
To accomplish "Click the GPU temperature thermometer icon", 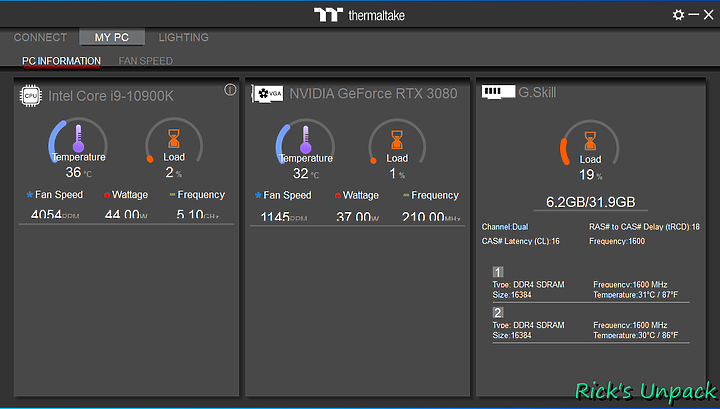I will point(306,140).
